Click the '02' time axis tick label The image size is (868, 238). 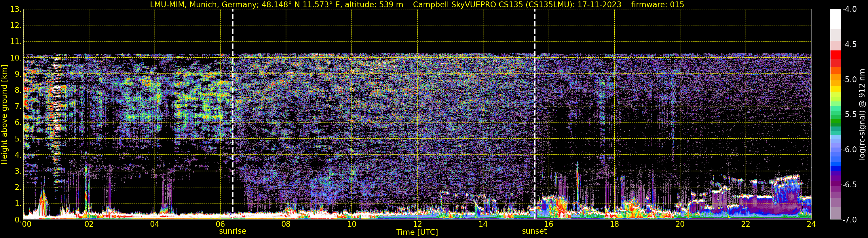coord(89,224)
